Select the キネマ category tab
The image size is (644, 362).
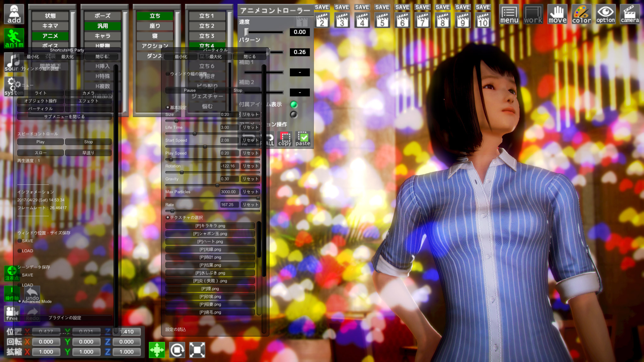tap(50, 26)
